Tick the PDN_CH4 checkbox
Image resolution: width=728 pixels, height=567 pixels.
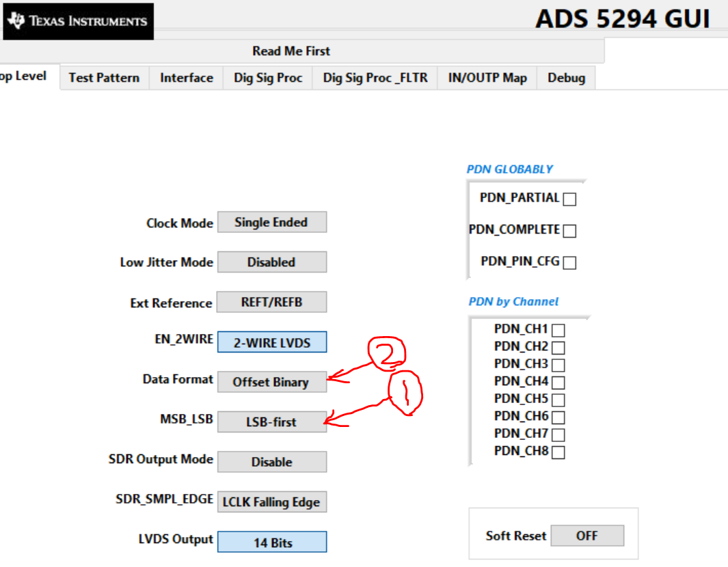558,383
